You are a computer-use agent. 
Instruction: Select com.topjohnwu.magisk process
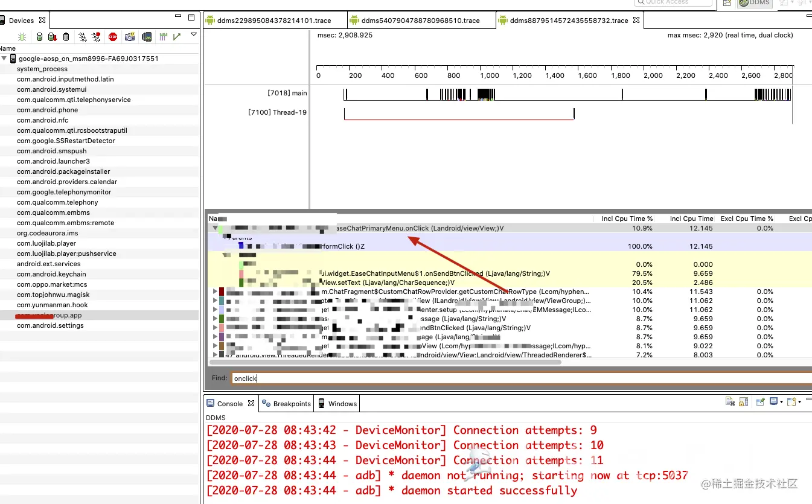100,295
